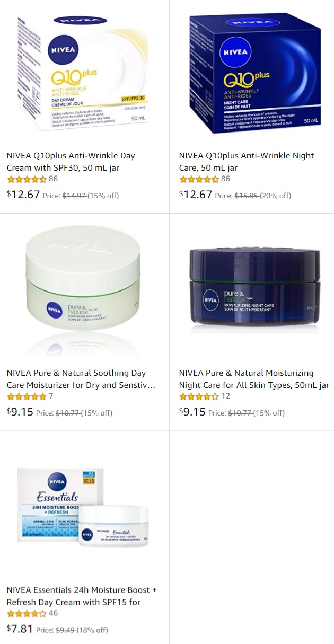Click the NIVEA Q10plus Anti-Wrinkle Day Cream title

(x=71, y=162)
